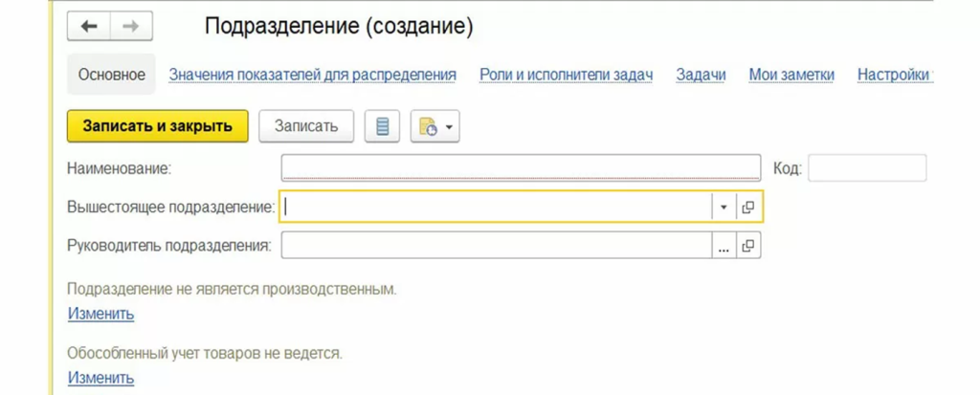Click Изменить under production department status
Image resolution: width=980 pixels, height=395 pixels.
(x=100, y=314)
